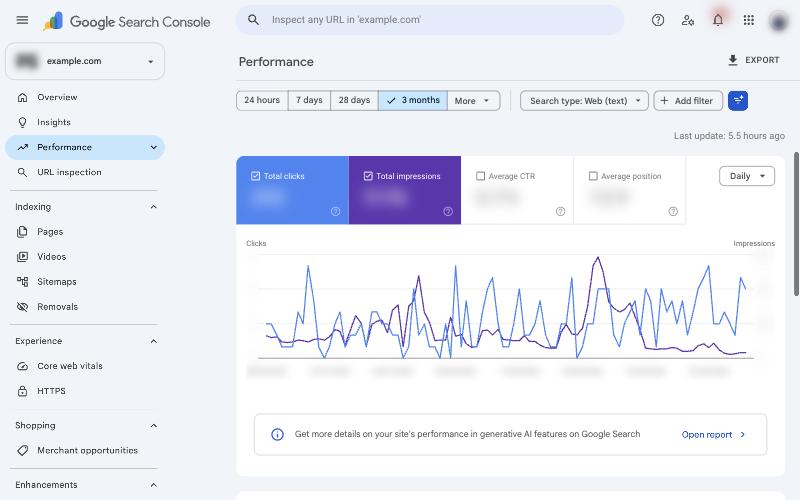Open the account profile avatar
The image size is (800, 500).
[779, 21]
